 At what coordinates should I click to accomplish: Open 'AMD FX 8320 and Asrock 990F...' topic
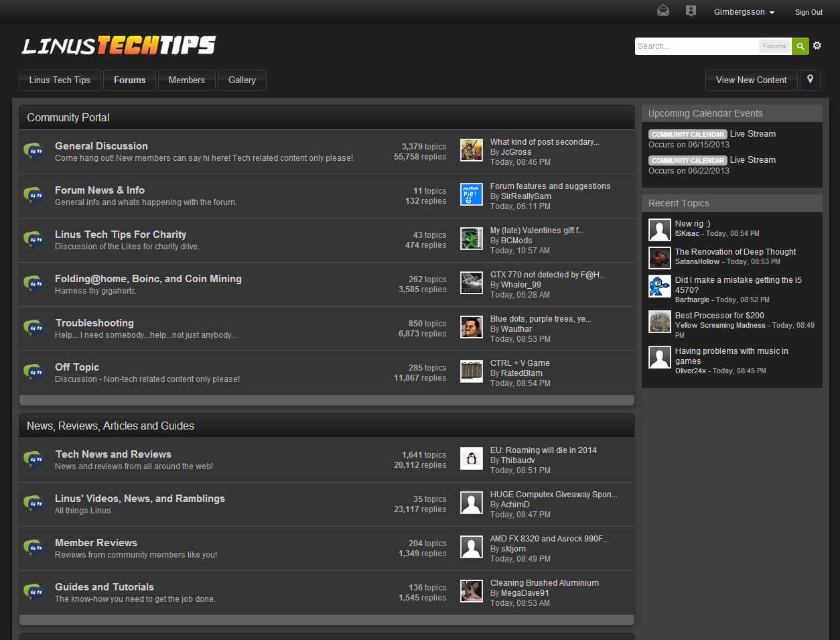coord(549,538)
